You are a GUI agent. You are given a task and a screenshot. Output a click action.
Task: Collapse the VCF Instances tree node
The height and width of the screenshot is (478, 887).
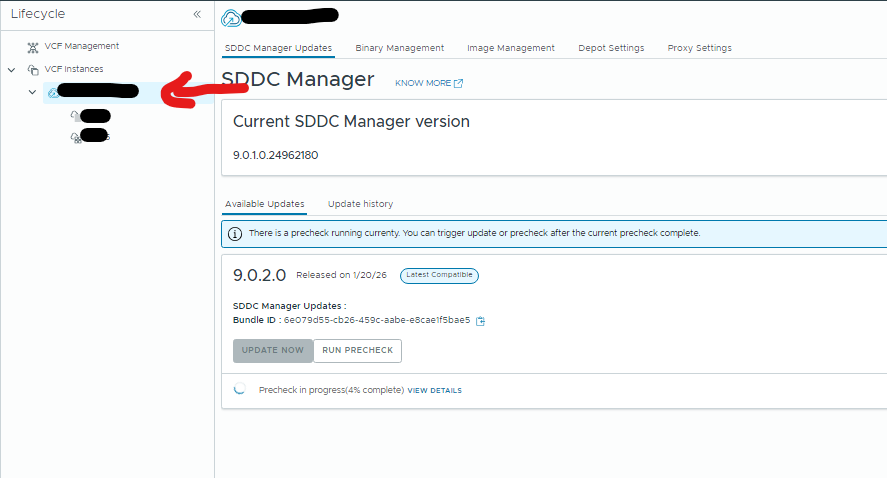(11, 70)
